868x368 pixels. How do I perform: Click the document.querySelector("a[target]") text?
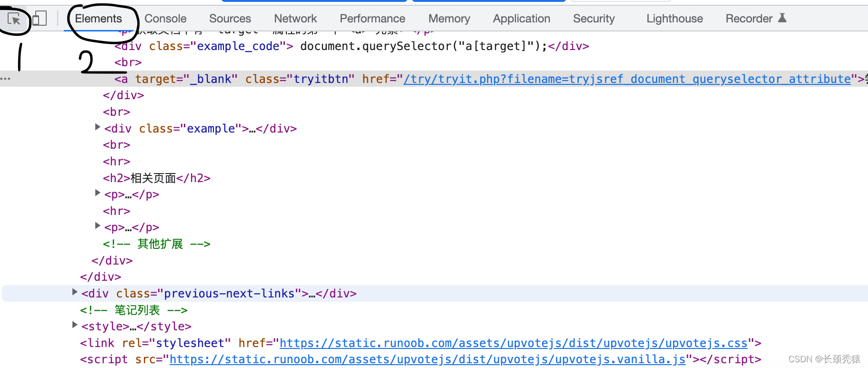[424, 46]
